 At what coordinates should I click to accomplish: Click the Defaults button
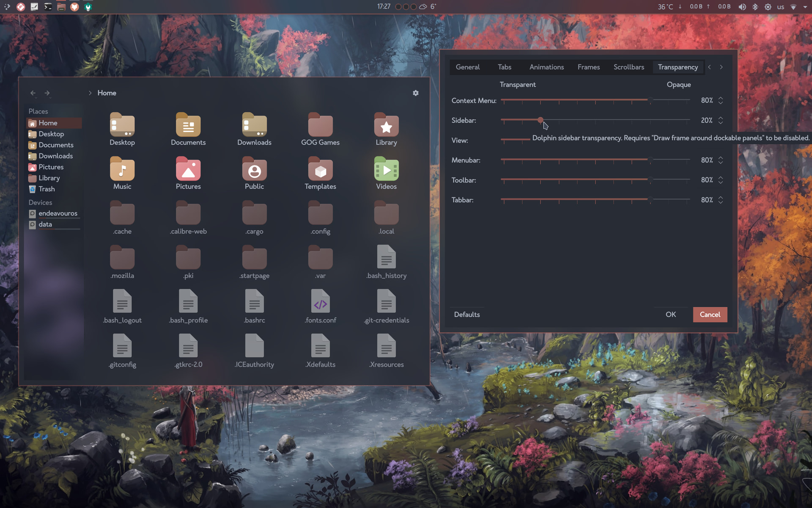[x=466, y=315]
